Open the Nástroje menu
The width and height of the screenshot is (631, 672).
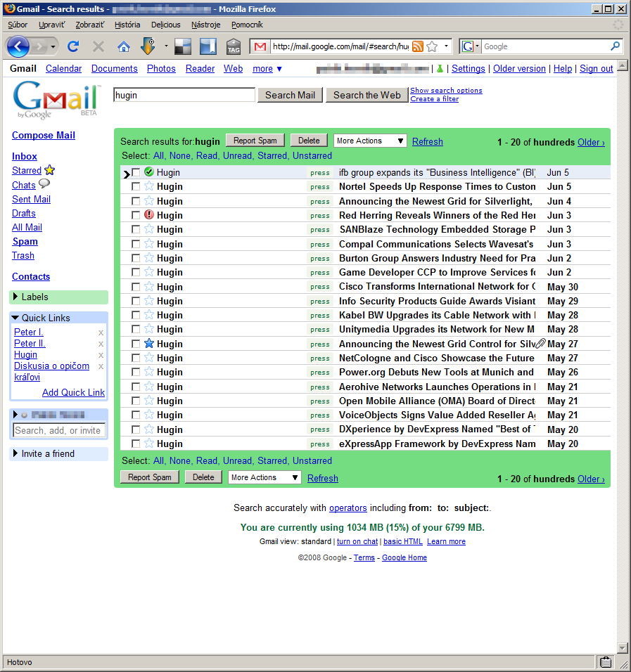coord(206,25)
